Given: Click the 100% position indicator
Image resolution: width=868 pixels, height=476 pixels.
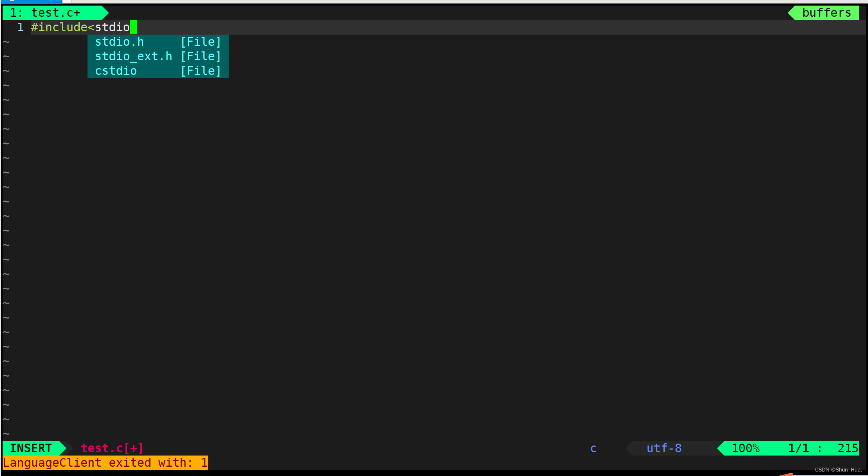Looking at the screenshot, I should 745,448.
